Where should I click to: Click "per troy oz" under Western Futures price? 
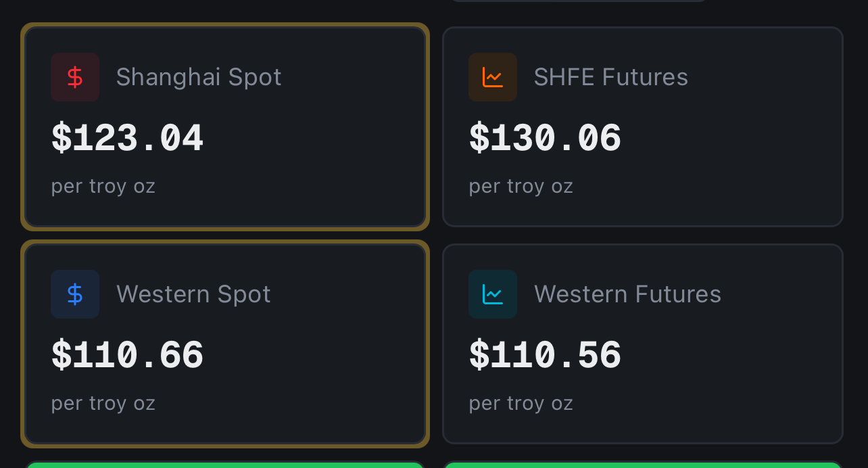pyautogui.click(x=521, y=403)
